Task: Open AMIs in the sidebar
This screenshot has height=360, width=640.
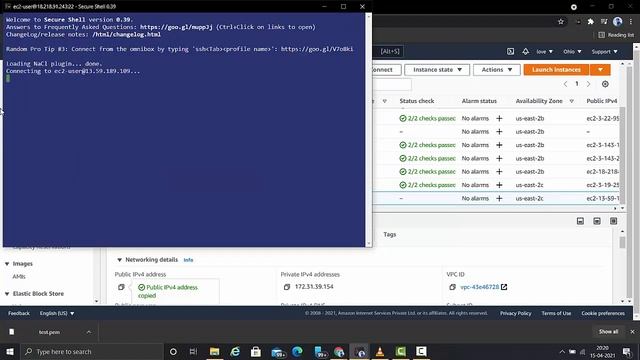Action: [19, 276]
